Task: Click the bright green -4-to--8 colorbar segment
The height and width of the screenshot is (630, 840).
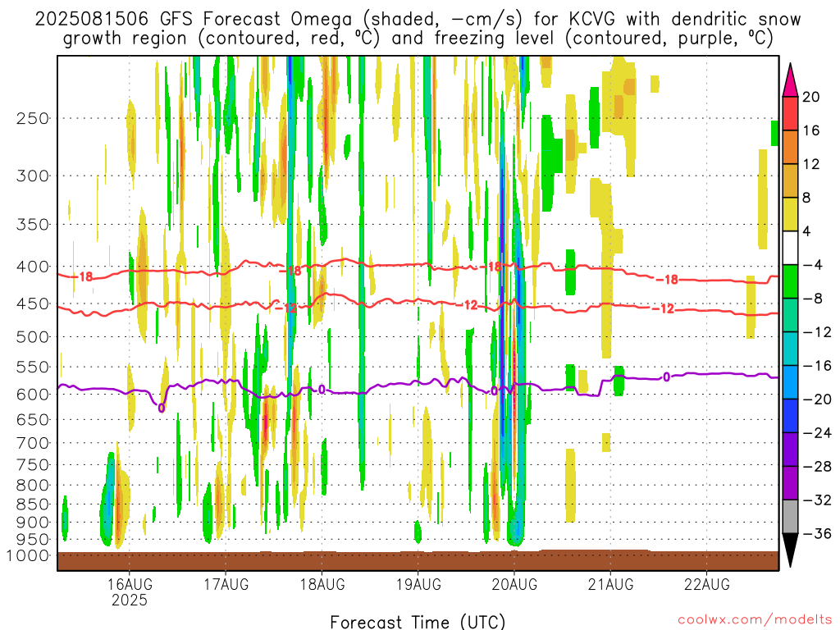Action: (x=790, y=281)
